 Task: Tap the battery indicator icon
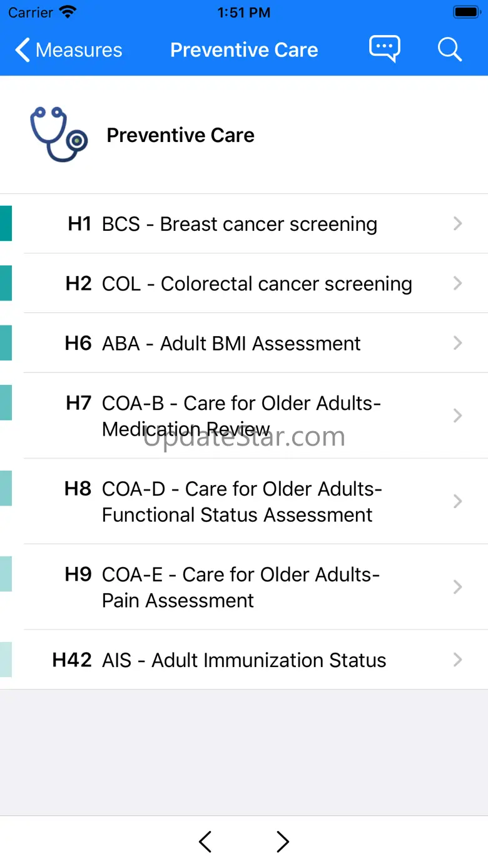point(466,13)
